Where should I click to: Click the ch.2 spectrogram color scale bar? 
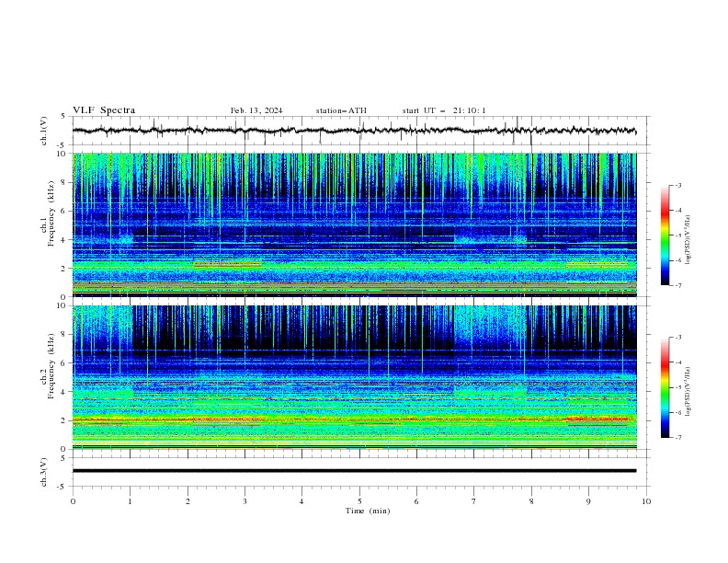pos(665,387)
